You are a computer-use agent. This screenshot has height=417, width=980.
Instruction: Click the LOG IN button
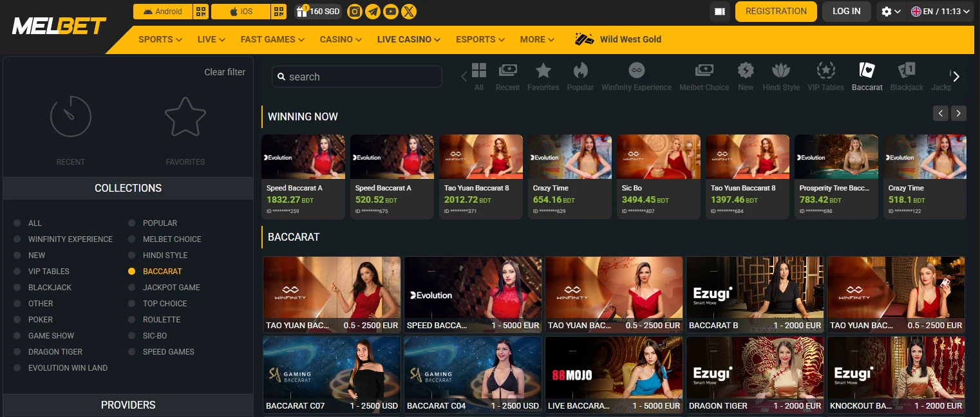point(846,12)
